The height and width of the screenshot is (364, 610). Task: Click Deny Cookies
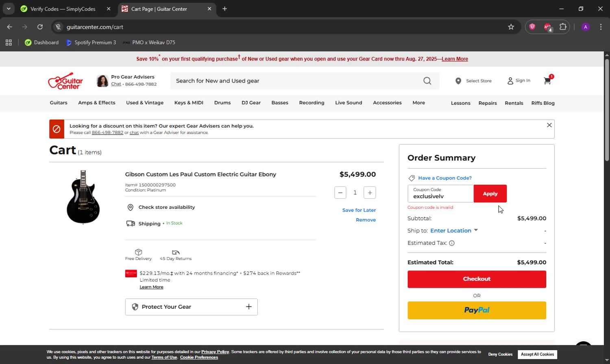[x=500, y=354]
